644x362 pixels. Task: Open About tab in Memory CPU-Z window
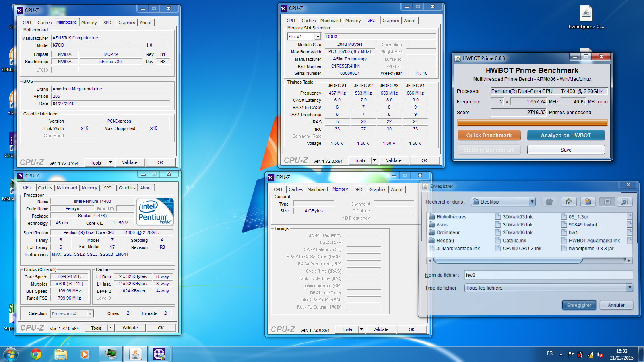point(397,189)
